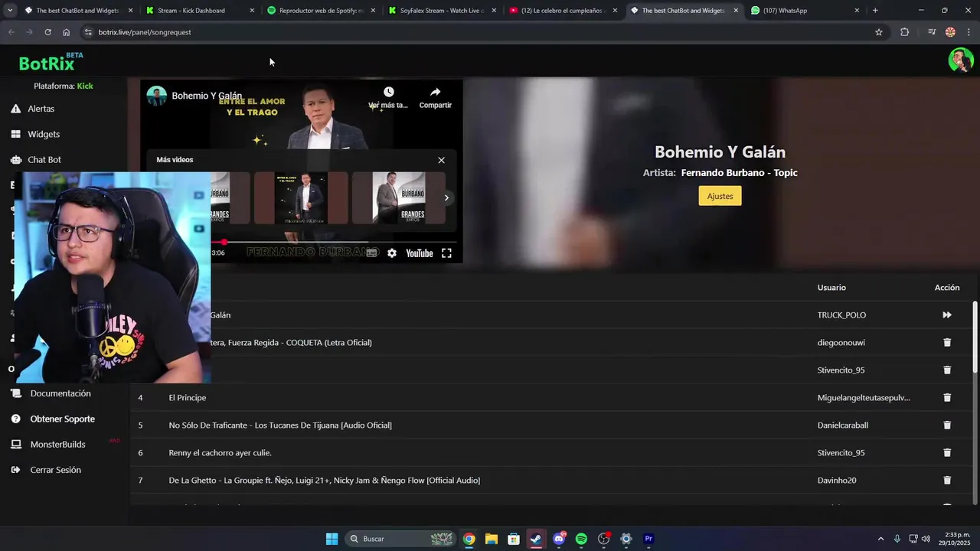Click username Davinho20 in song list
980x551 pixels.
[x=837, y=480]
